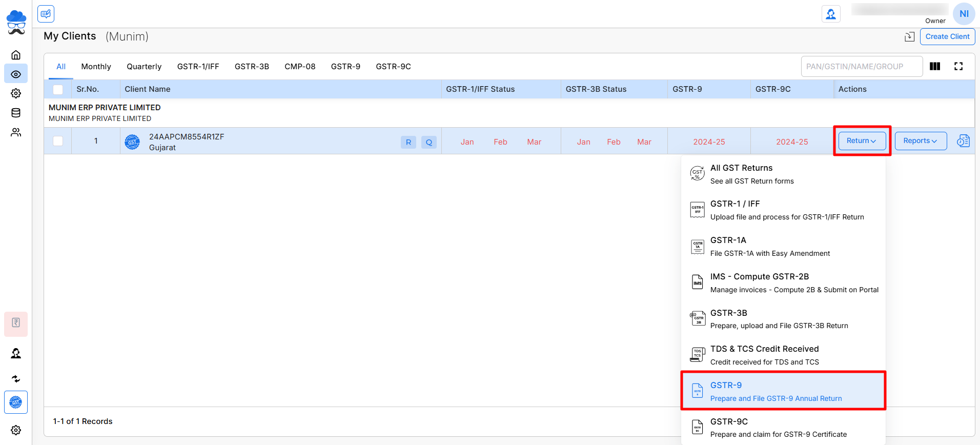The width and height of the screenshot is (980, 445).
Task: Click the home icon in sidebar
Action: pos(16,55)
